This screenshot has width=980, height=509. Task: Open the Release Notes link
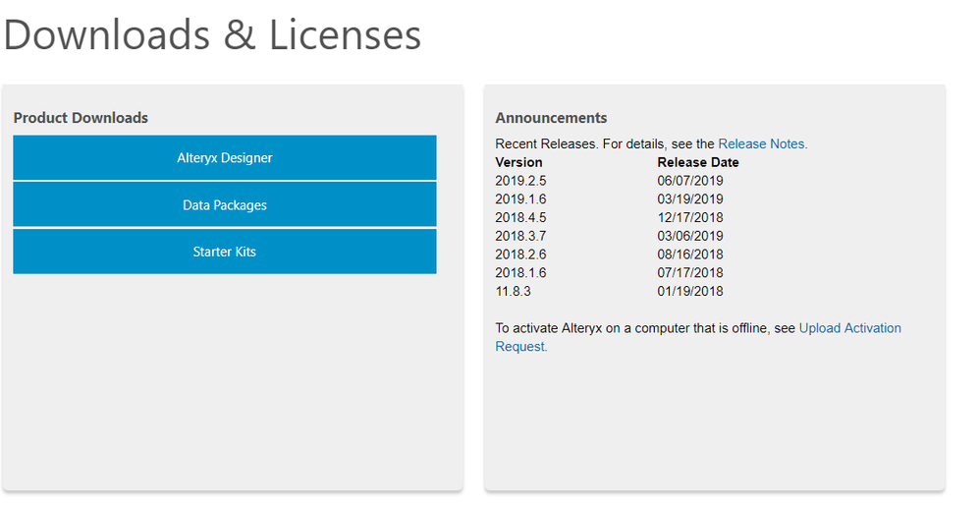762,143
